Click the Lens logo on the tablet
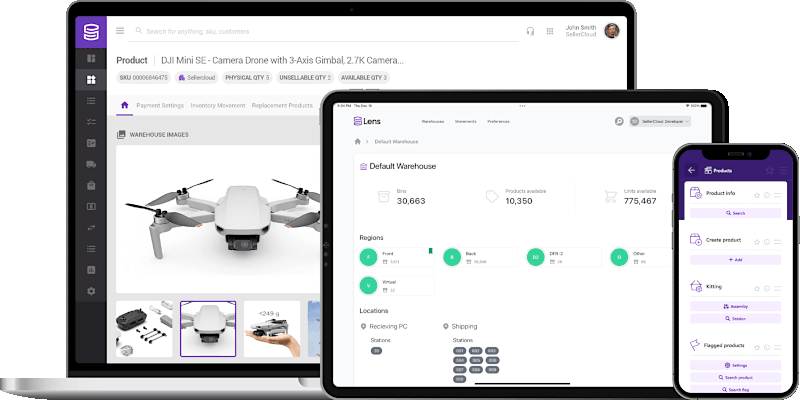Image resolution: width=800 pixels, height=400 pixels. point(367,121)
